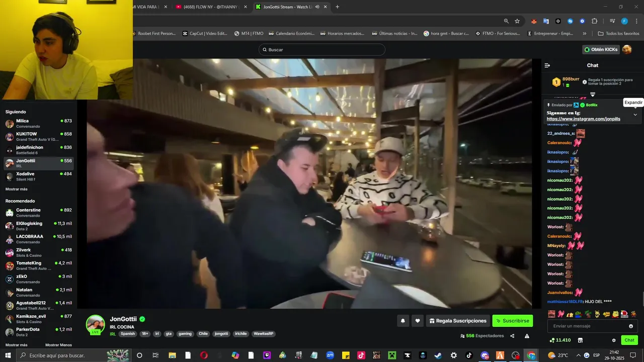Show hidden bookmarks overflow chevron
The height and width of the screenshot is (362, 644).
(x=584, y=34)
